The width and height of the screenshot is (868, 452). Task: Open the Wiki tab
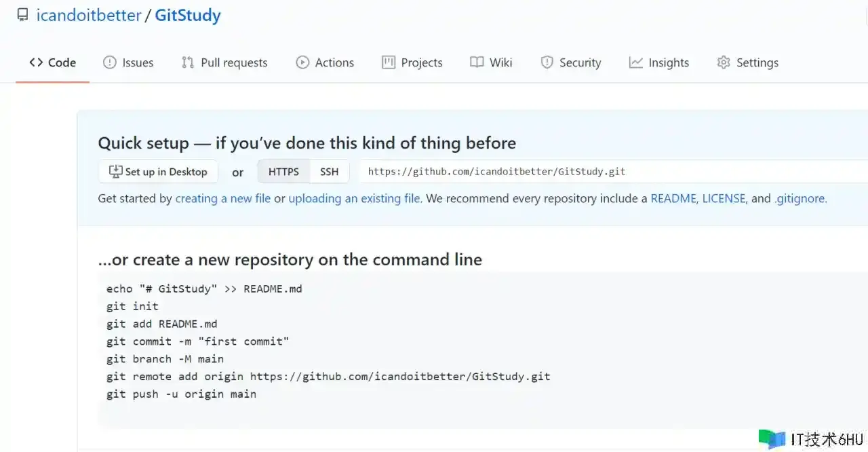(491, 62)
